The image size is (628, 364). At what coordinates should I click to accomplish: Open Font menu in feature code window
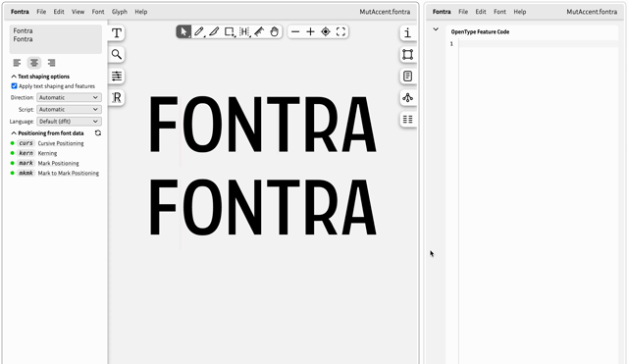[499, 12]
